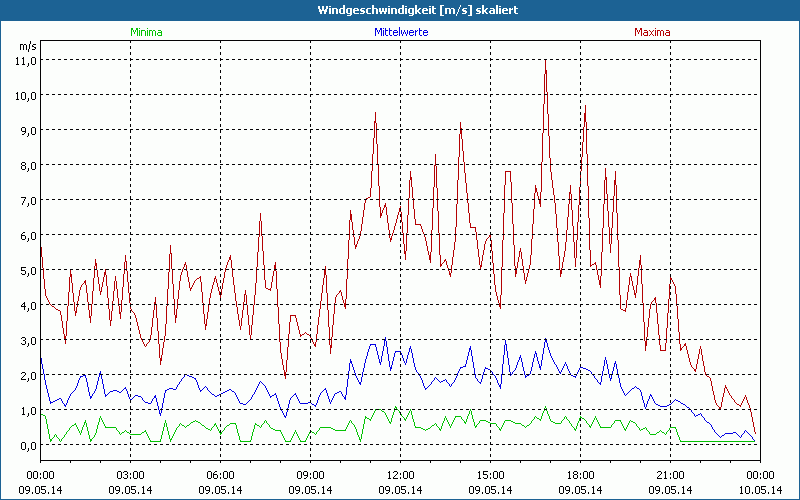The width and height of the screenshot is (800, 500).
Task: Click the 18:00 time axis label
Action: click(x=580, y=474)
